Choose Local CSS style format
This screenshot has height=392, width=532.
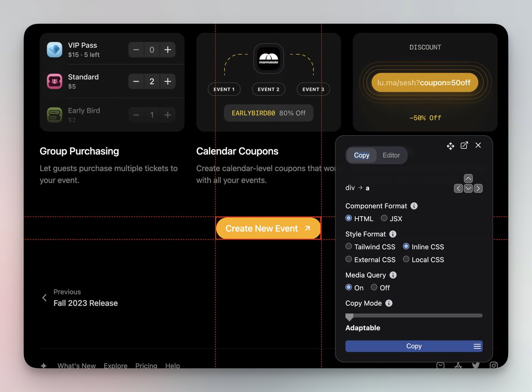click(406, 259)
